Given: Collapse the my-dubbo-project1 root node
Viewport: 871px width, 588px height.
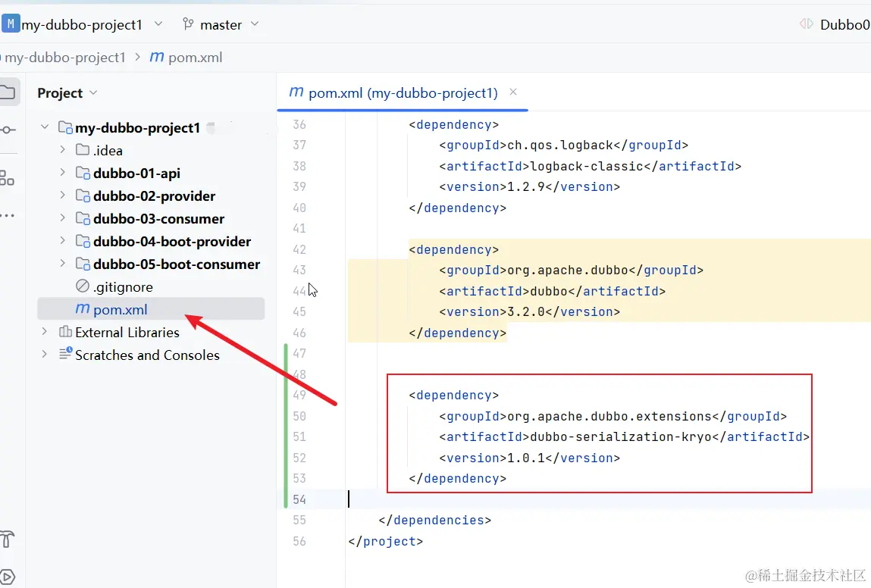Looking at the screenshot, I should pos(45,128).
